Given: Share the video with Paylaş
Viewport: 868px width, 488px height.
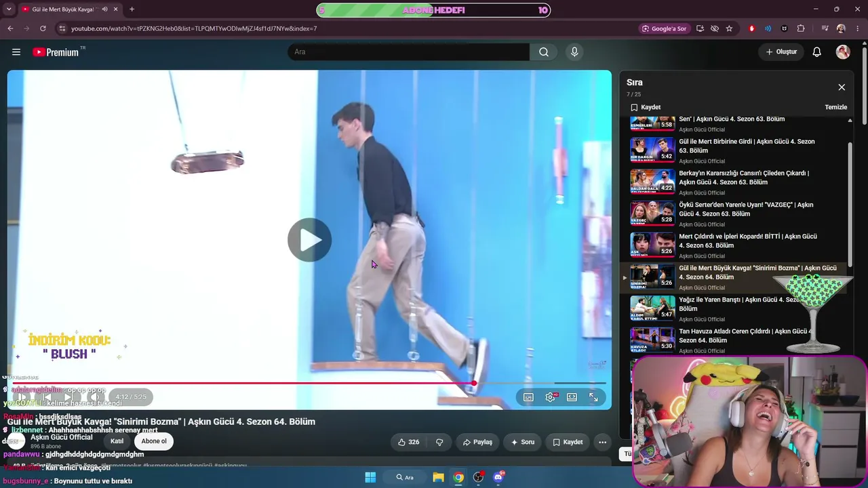Looking at the screenshot, I should click(x=477, y=442).
